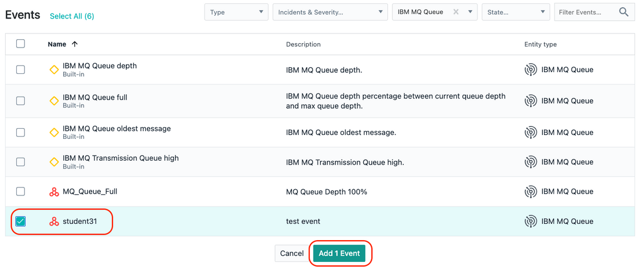This screenshot has height=267, width=644.
Task: Clear the IBM MQ Queue filter with the X
Action: (x=456, y=12)
